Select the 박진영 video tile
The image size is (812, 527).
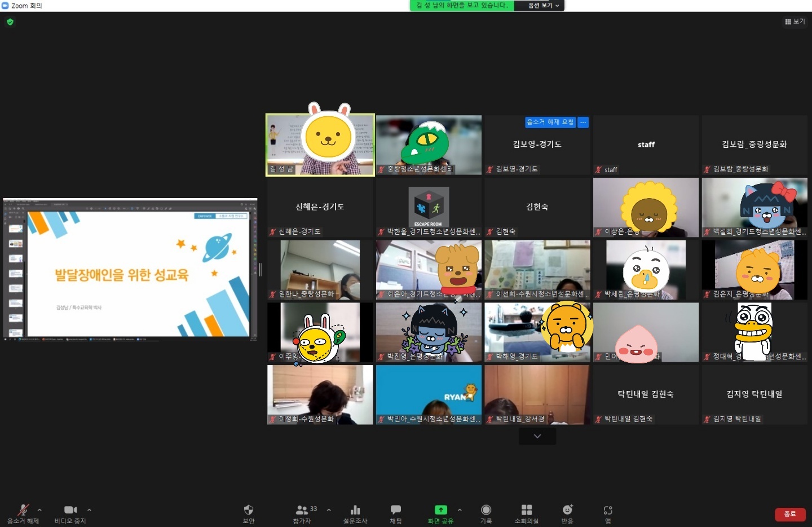tap(429, 332)
